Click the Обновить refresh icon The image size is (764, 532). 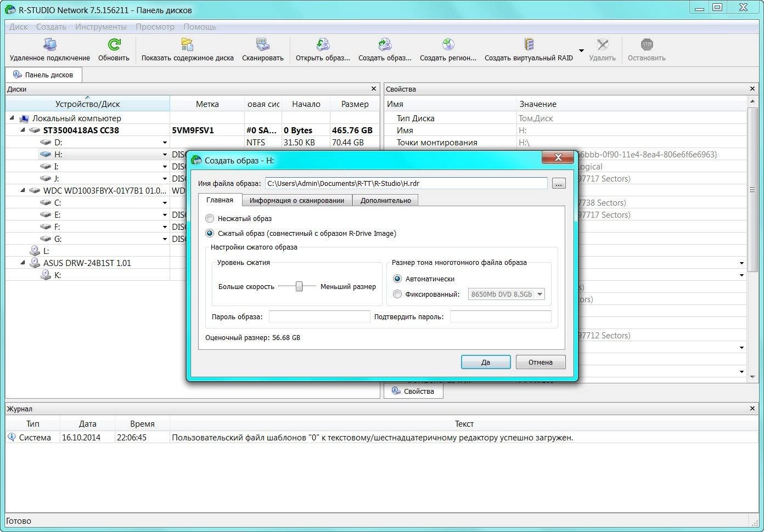[x=114, y=44]
